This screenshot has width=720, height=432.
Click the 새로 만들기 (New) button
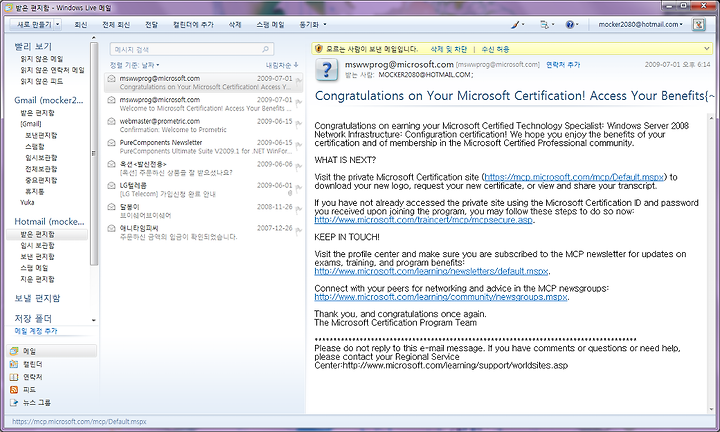click(x=34, y=24)
